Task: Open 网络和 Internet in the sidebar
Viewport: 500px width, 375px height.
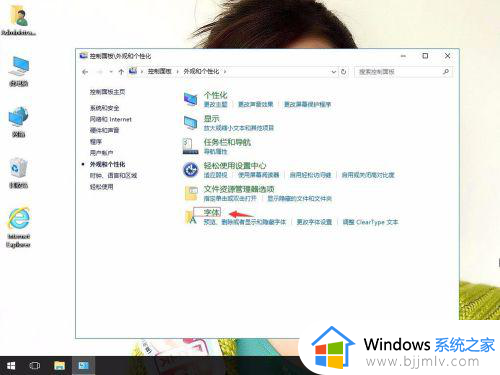Action: pyautogui.click(x=111, y=119)
